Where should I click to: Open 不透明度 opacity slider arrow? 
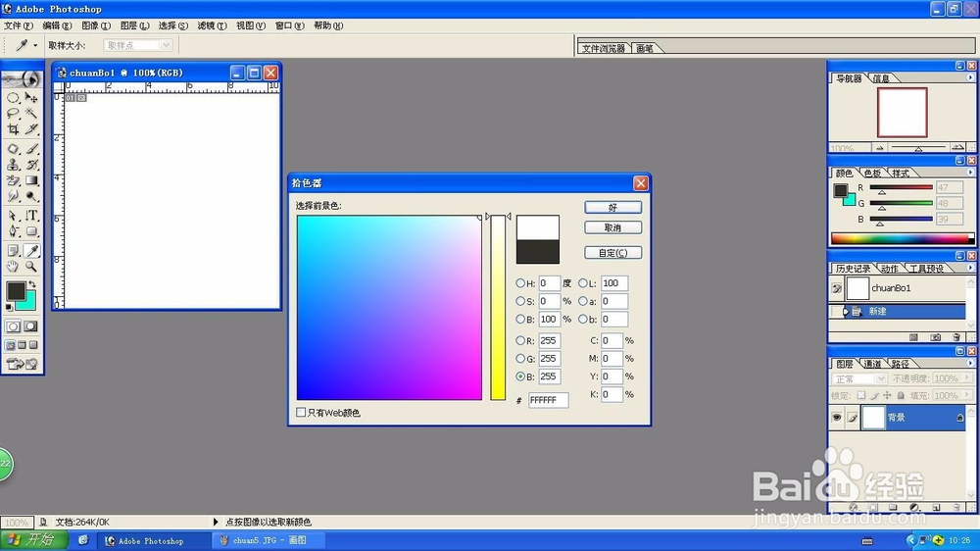(x=967, y=378)
